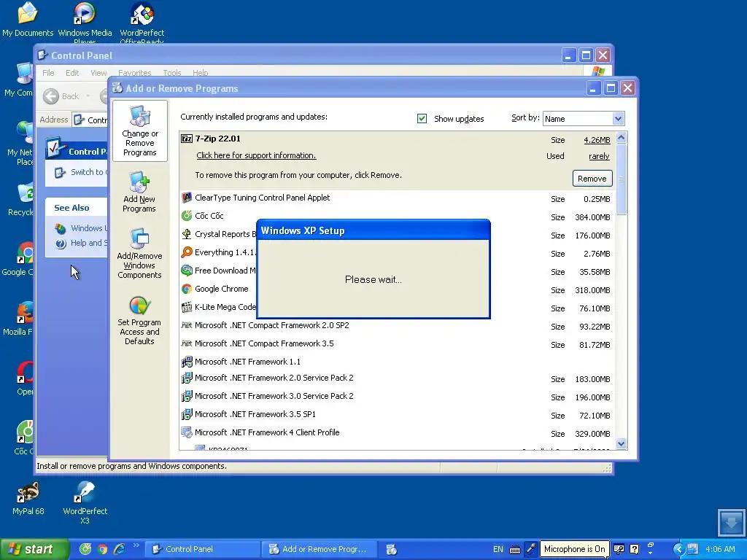Click Control Panel taskbar button
This screenshot has height=560, width=747.
tap(203, 549)
